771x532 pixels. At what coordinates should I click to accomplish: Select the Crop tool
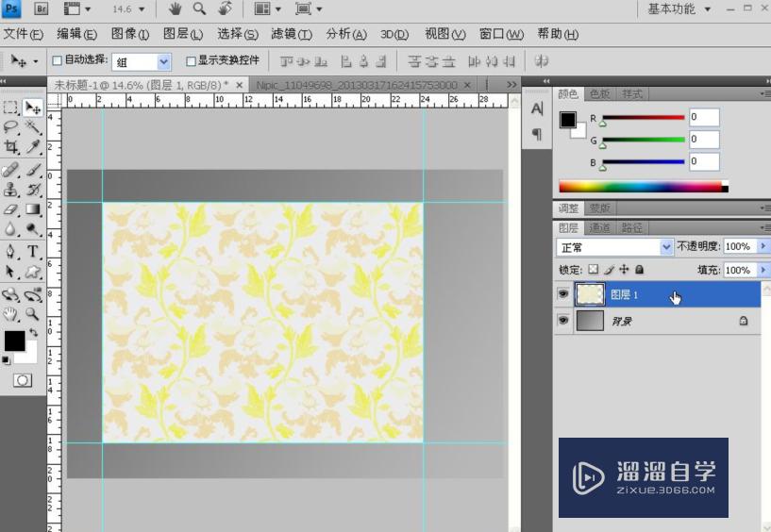click(x=11, y=148)
